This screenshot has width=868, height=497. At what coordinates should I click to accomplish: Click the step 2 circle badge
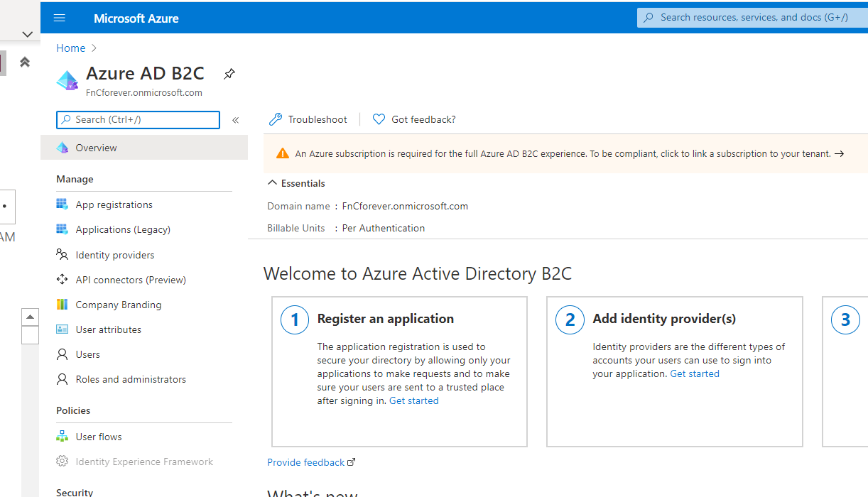(x=570, y=319)
